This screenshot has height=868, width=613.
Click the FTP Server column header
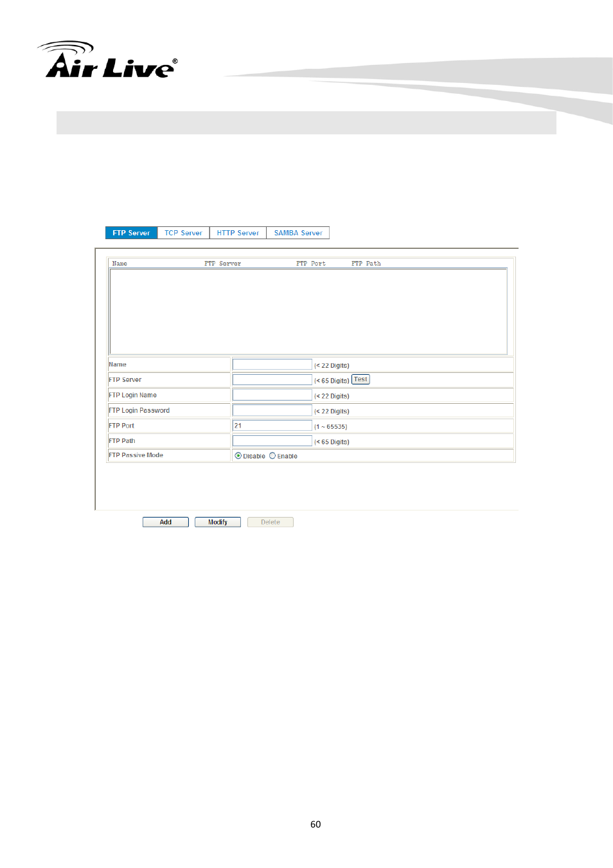click(223, 264)
